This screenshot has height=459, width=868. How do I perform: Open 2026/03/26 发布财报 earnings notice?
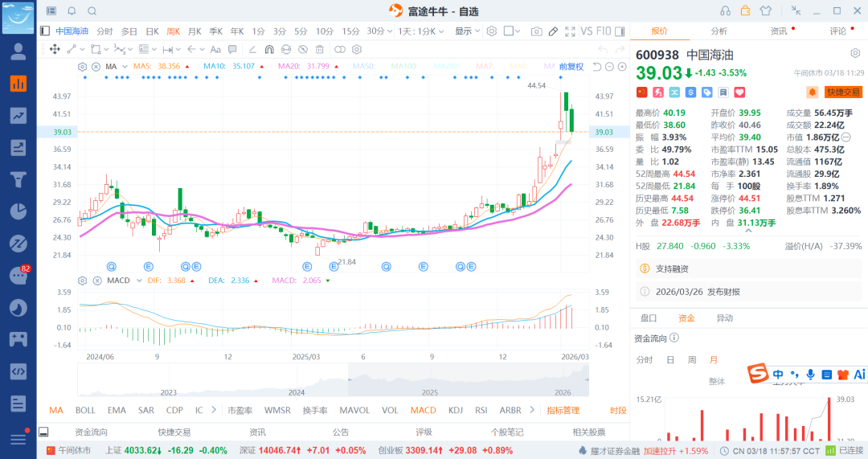click(x=748, y=292)
